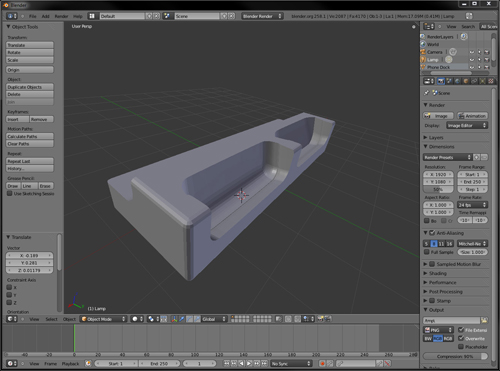Click the Repeat Last button

click(x=30, y=161)
